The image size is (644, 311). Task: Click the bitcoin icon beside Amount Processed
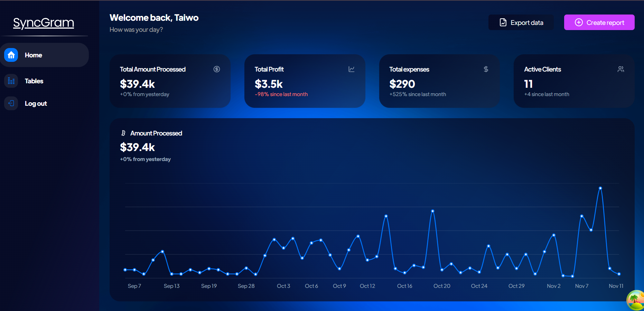123,133
